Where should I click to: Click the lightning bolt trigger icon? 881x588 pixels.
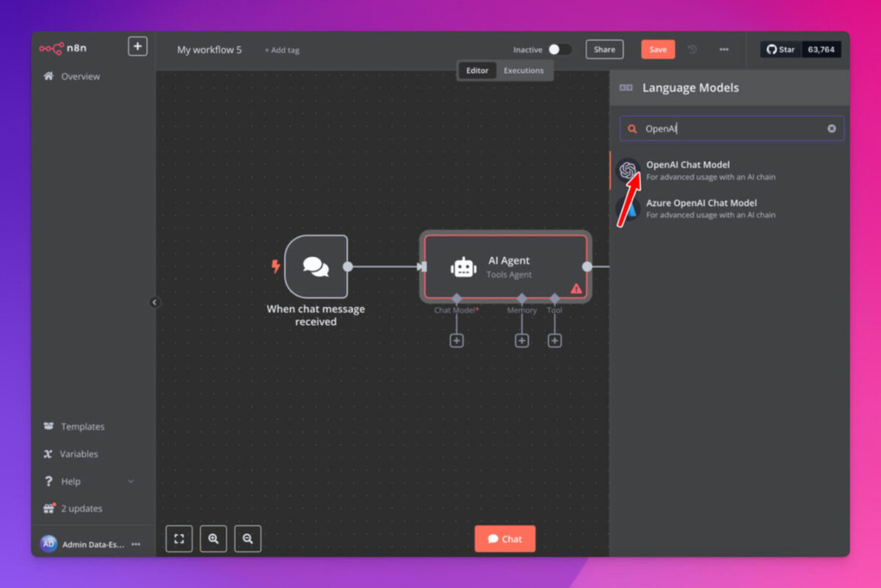click(x=276, y=266)
